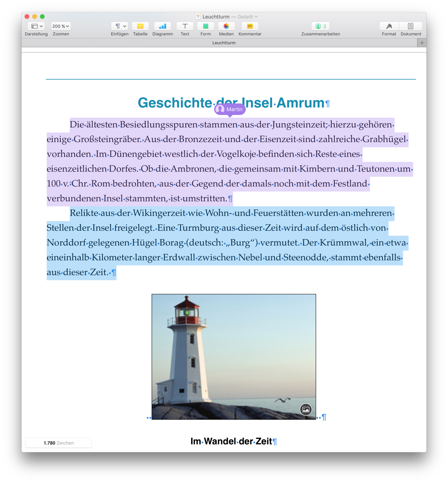This screenshot has width=448, height=483.
Task: Open the Darstellung view options dropdown
Action: point(36,26)
